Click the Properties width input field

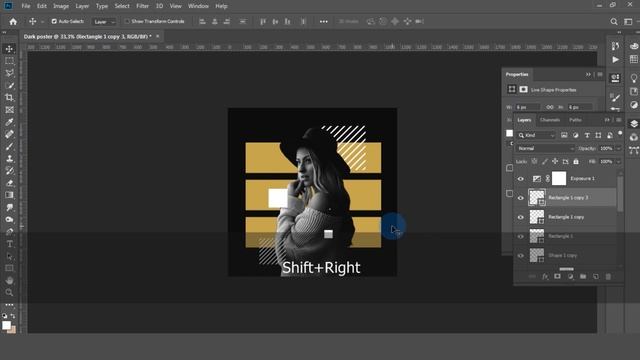pos(527,107)
